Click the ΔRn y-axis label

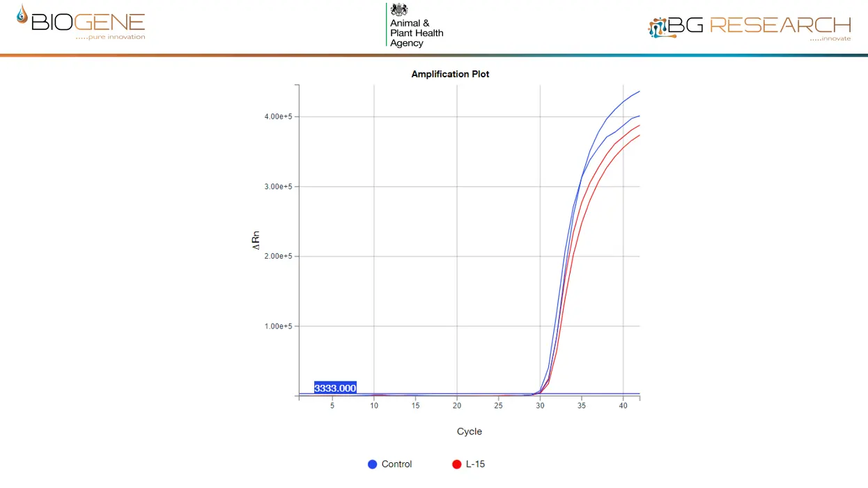click(256, 241)
